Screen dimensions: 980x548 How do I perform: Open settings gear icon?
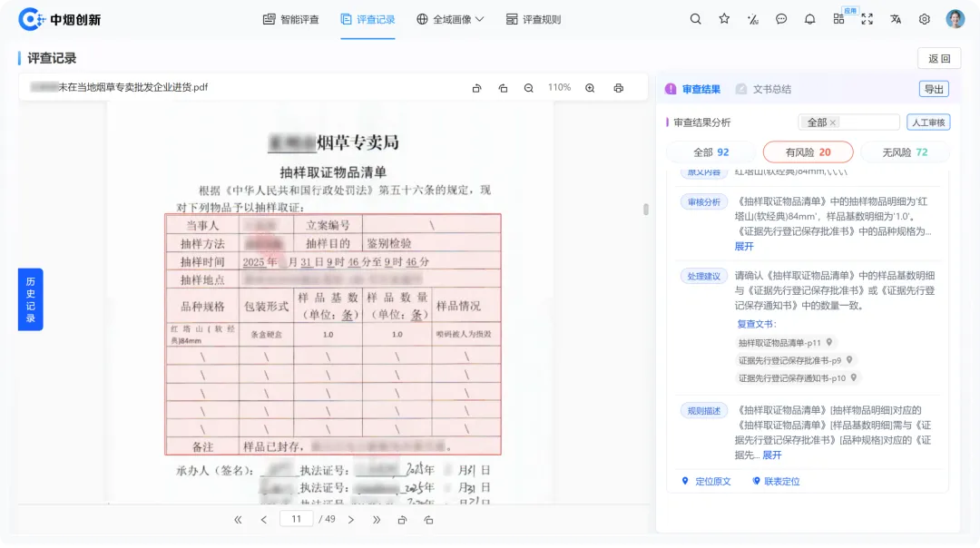coord(925,19)
